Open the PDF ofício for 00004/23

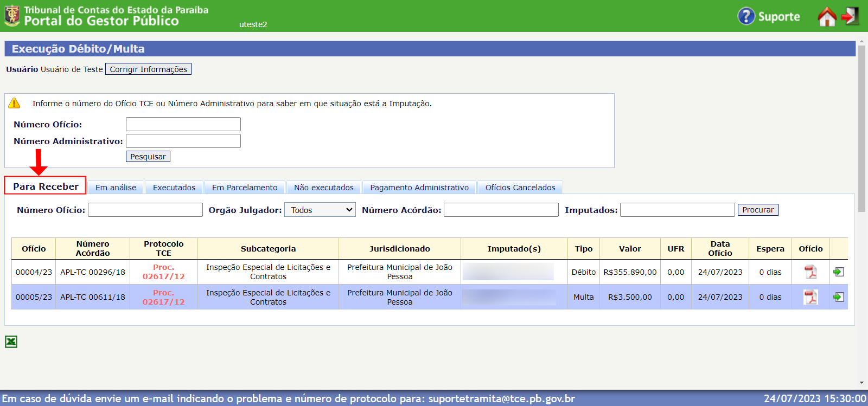coord(810,272)
